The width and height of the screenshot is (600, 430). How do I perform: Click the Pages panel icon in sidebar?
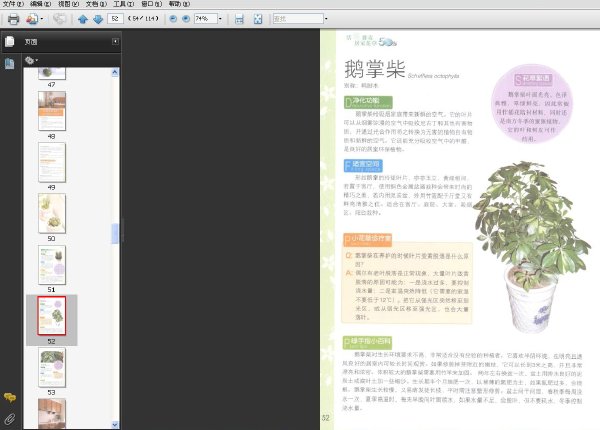pos(10,41)
